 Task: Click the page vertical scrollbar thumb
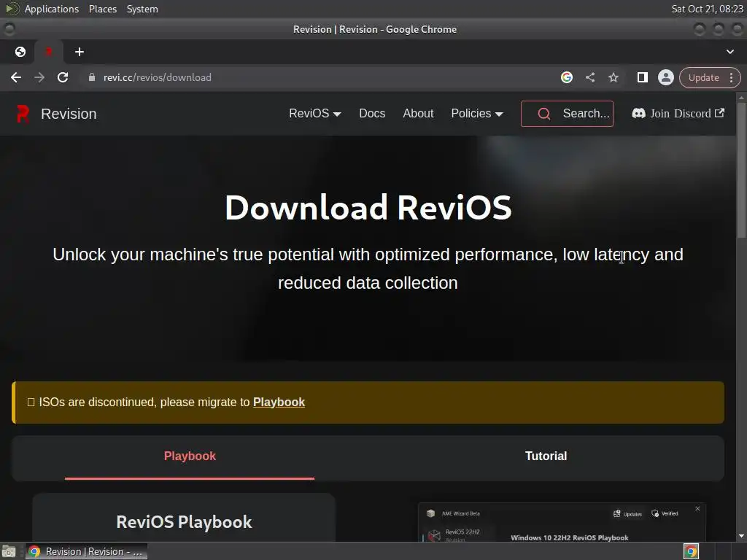tap(741, 169)
